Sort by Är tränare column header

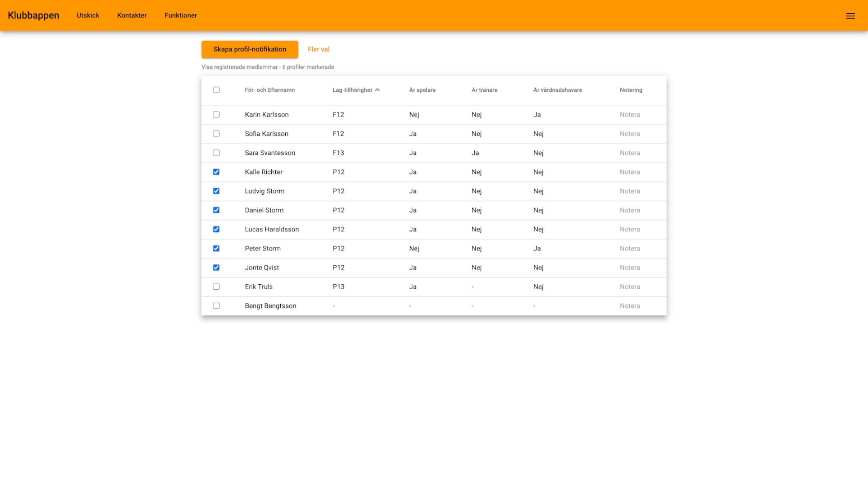click(484, 90)
